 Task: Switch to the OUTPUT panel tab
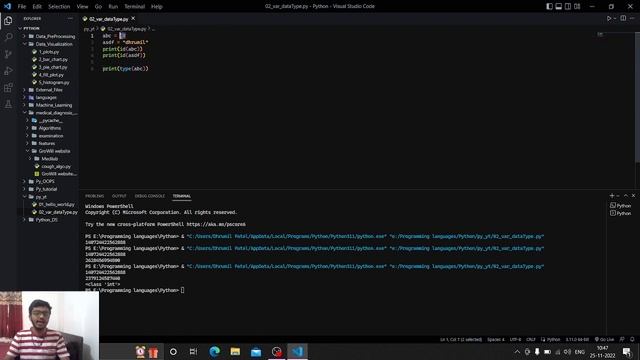click(119, 196)
